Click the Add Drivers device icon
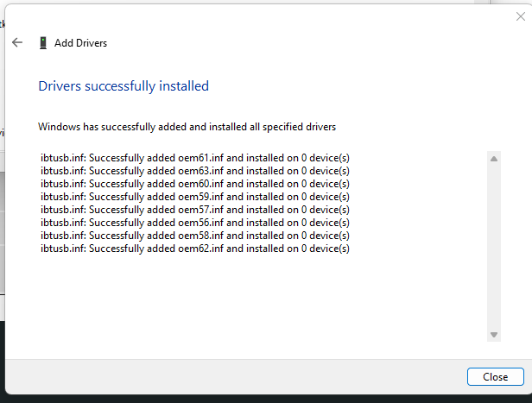Image resolution: width=532 pixels, height=403 pixels. pyautogui.click(x=43, y=42)
